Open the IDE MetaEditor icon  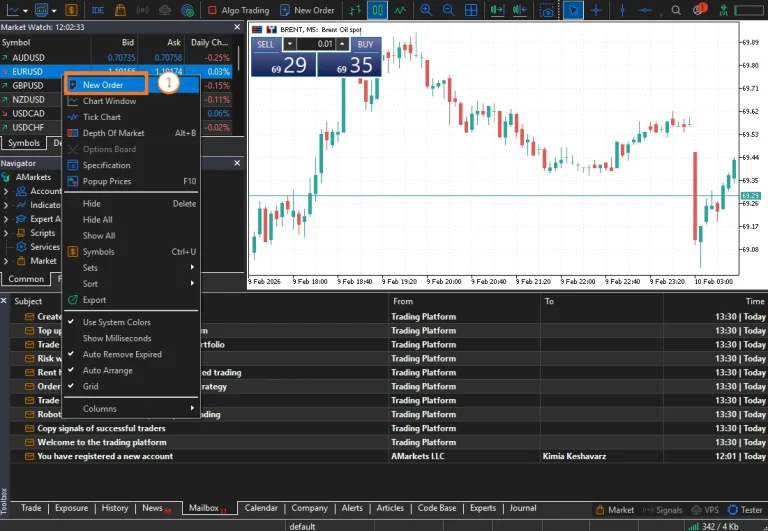97,10
